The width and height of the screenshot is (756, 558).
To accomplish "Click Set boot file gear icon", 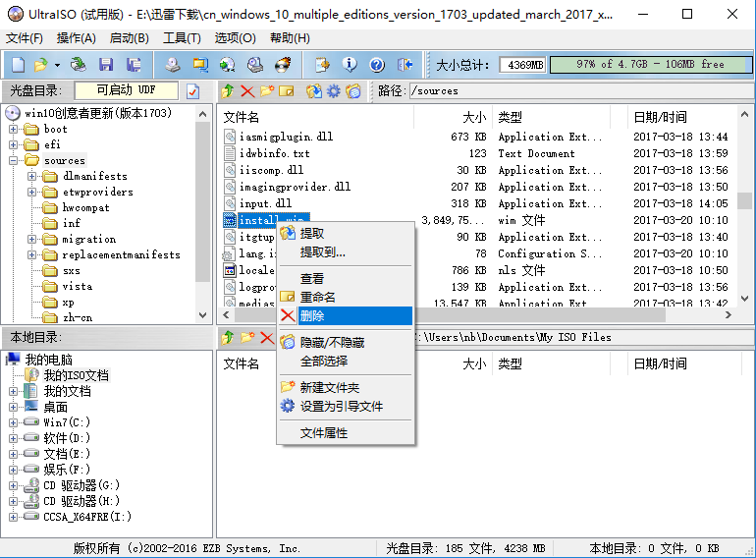I will click(334, 90).
